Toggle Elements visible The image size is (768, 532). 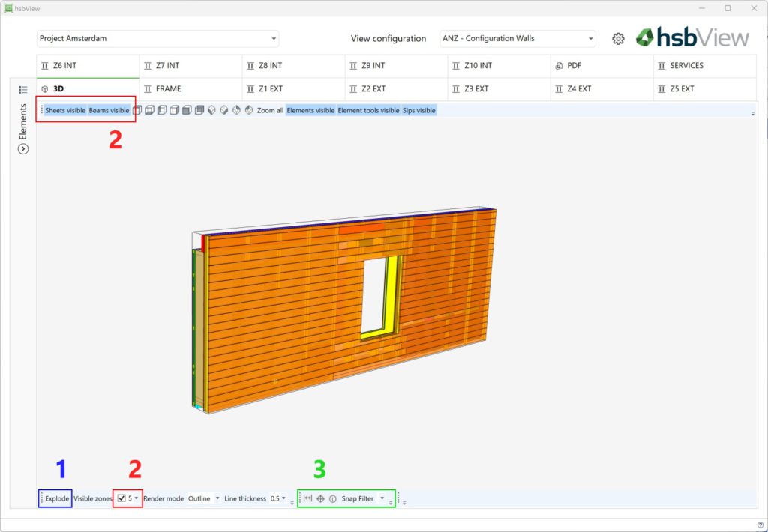(310, 111)
